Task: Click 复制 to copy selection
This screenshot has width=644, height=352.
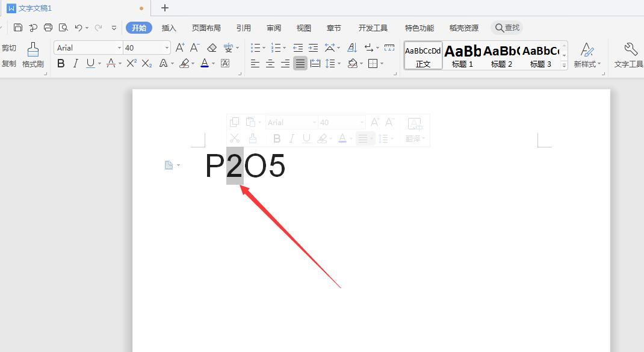Action: click(9, 63)
